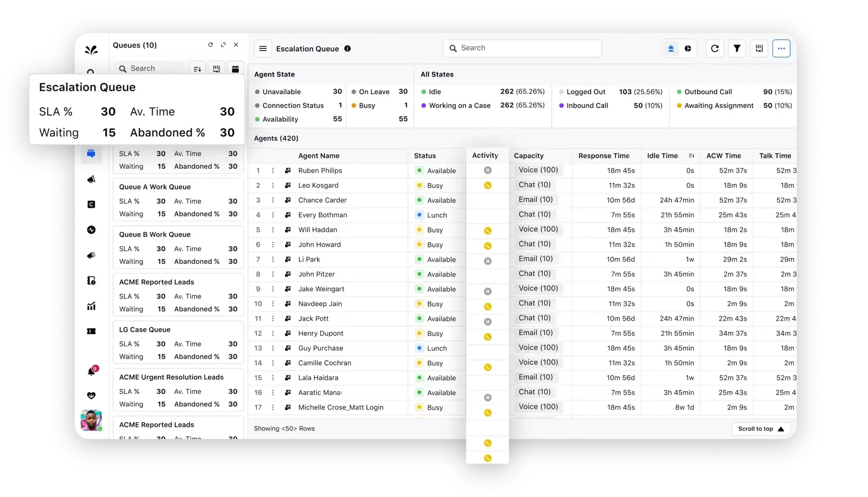Click inside the Escalation Queue search field

(x=522, y=48)
